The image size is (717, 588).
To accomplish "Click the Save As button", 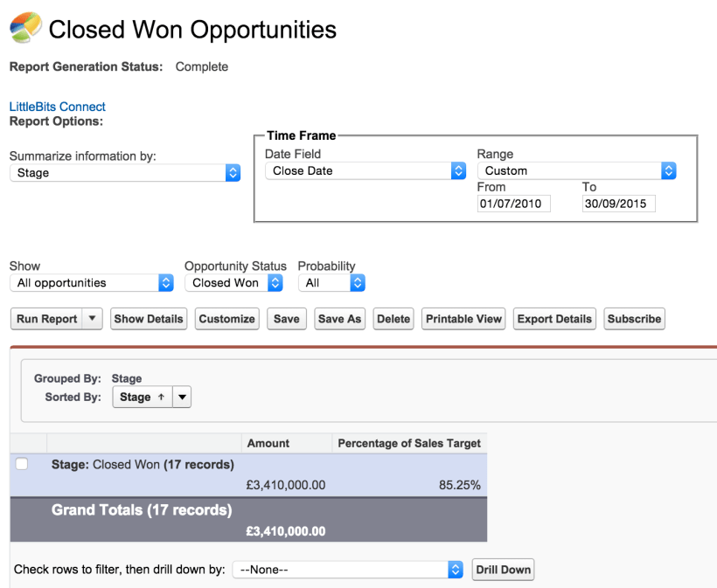I will pyautogui.click(x=339, y=319).
